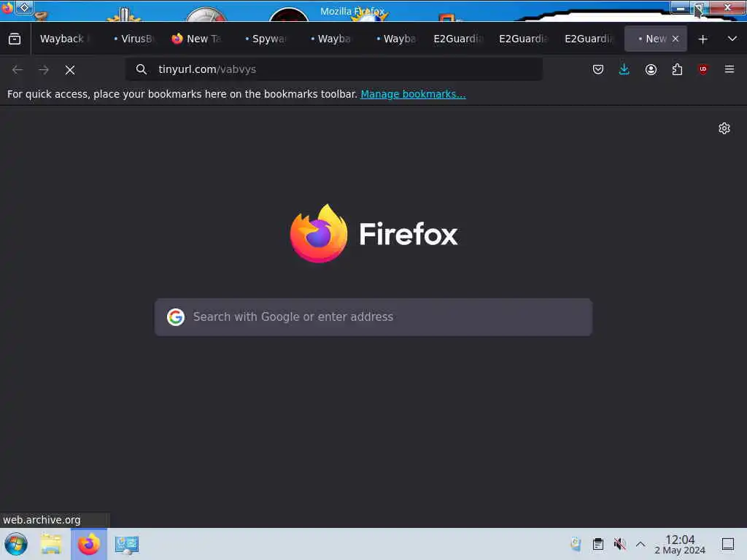The height and width of the screenshot is (560, 747).
Task: Switch to the Spywa tab
Action: pyautogui.click(x=264, y=39)
